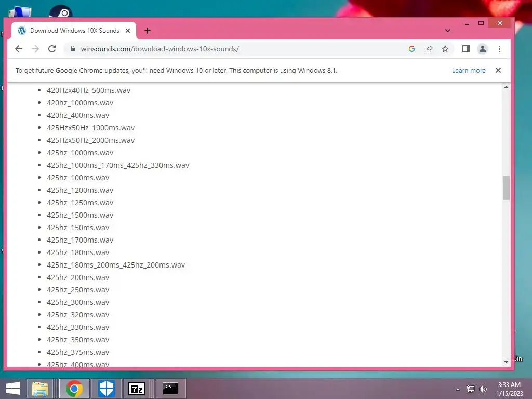Screen dimensions: 532x399
Task: Click 425hz_330ms.wav
Action: coord(78,327)
